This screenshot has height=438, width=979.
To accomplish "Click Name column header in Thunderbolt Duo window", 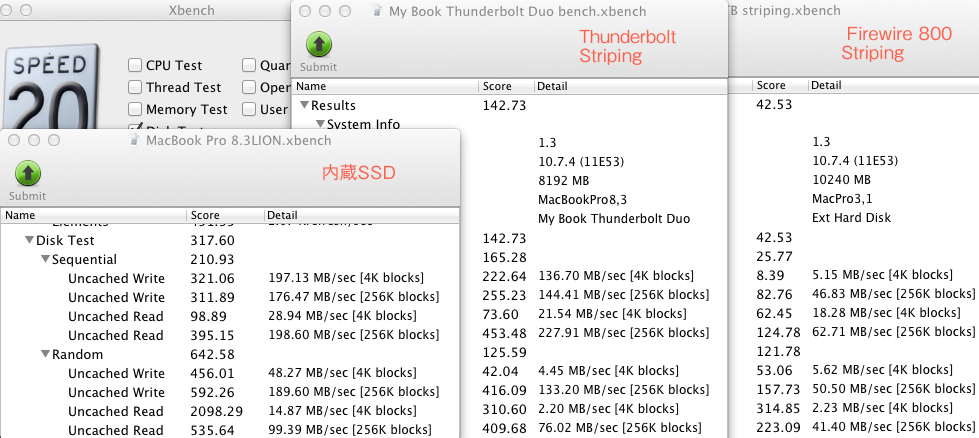I will point(386,86).
